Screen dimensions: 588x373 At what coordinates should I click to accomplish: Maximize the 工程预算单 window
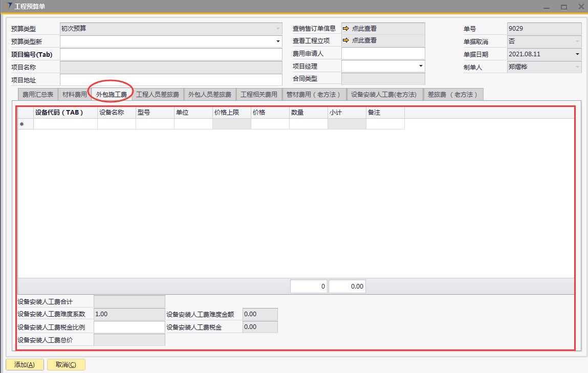coord(563,7)
